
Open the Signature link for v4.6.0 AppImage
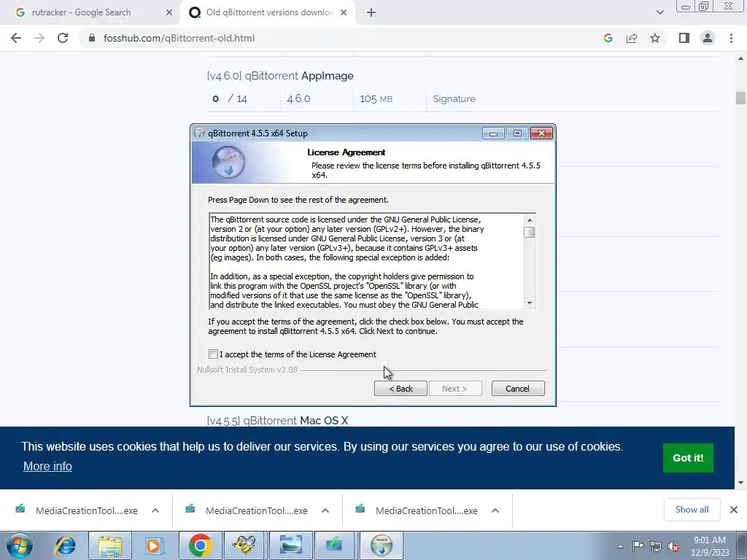454,98
